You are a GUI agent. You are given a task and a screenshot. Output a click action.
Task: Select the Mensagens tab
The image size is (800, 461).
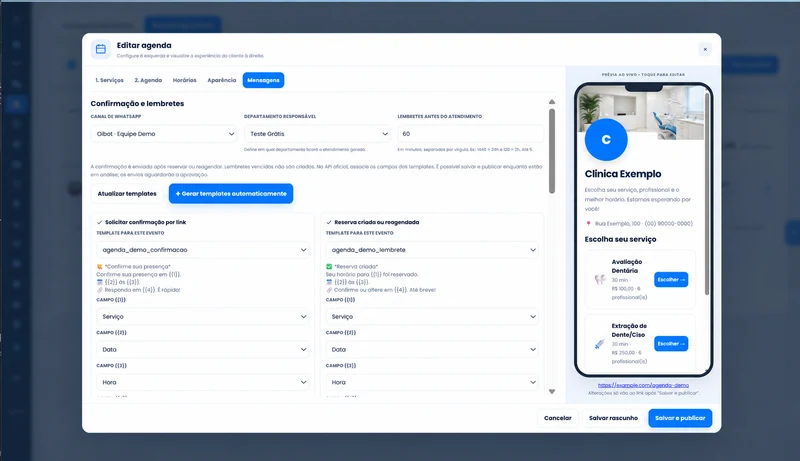[x=263, y=80]
